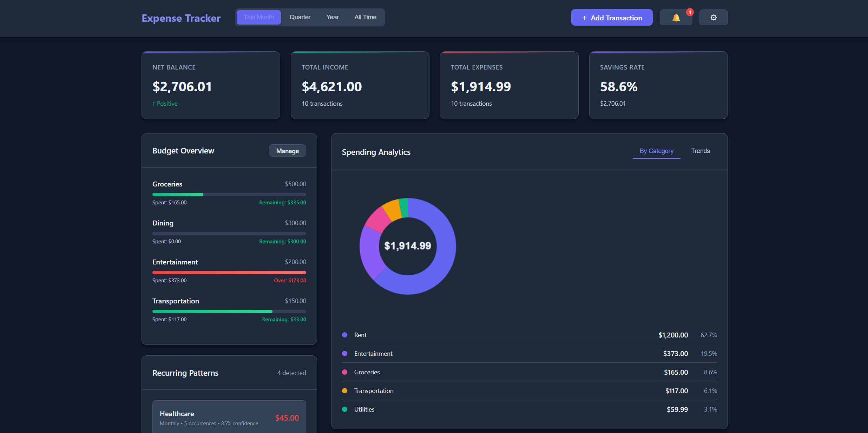Click the Transportation orange legend dot

pyautogui.click(x=344, y=391)
